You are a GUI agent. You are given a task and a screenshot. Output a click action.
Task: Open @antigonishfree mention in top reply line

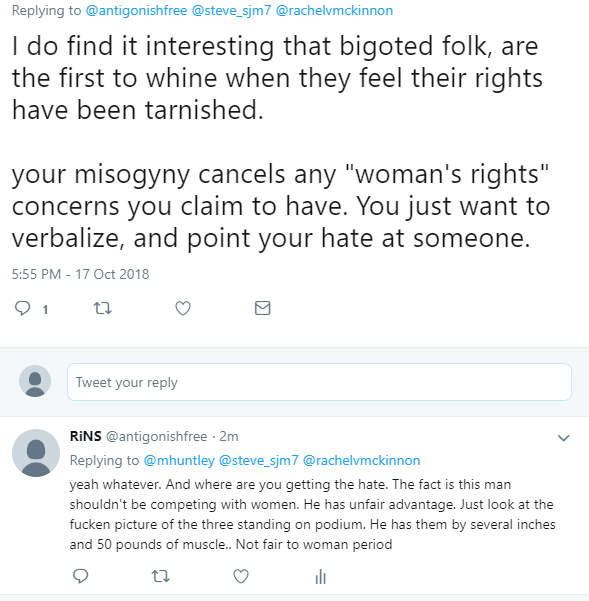tap(136, 10)
